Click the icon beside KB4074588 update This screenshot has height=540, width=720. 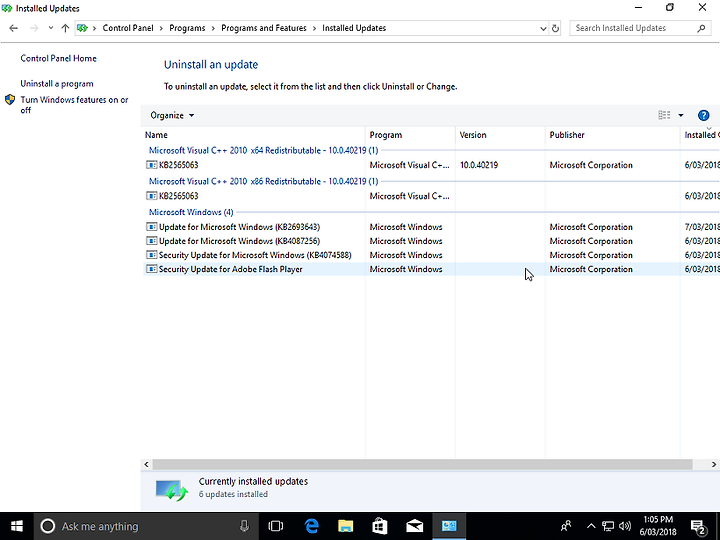click(151, 255)
